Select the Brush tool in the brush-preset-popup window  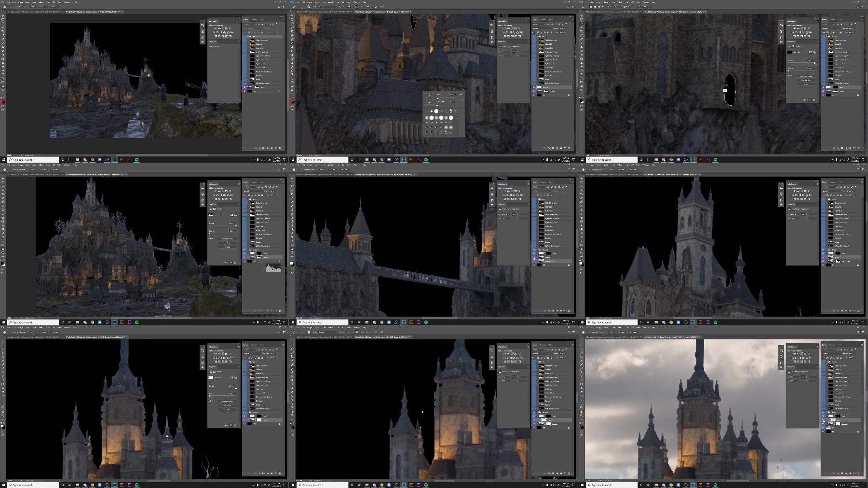(x=292, y=43)
